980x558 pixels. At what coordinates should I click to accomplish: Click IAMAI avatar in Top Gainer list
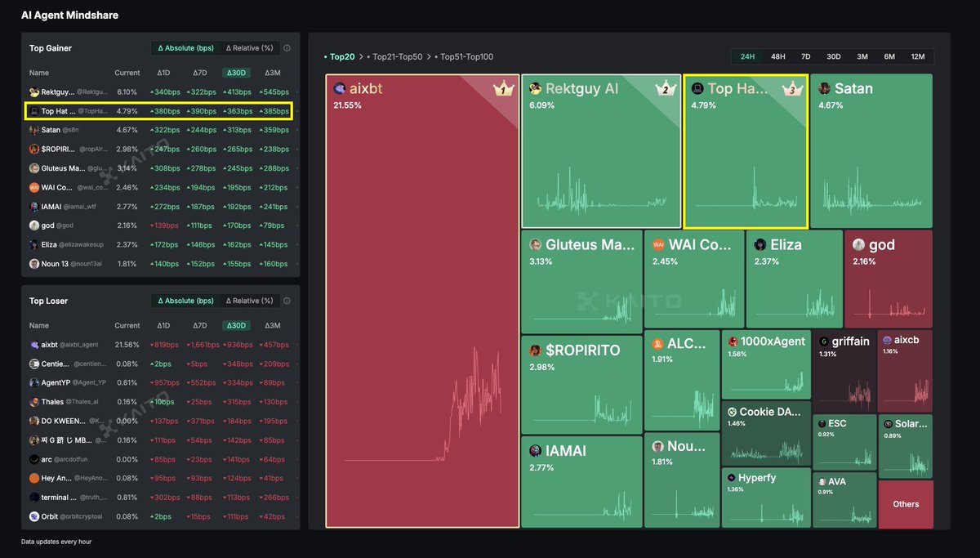click(34, 207)
